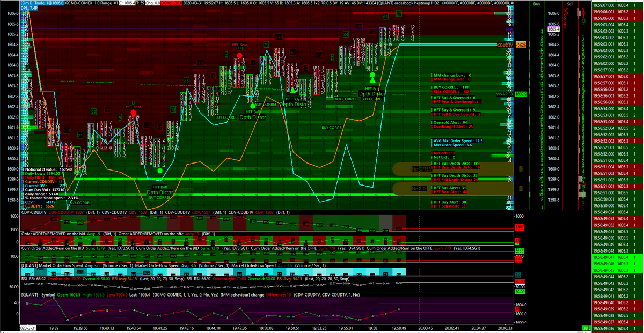Click the HFT Buy & Oversold: 9 stat
The width and height of the screenshot is (644, 333).
pyautogui.click(x=454, y=110)
